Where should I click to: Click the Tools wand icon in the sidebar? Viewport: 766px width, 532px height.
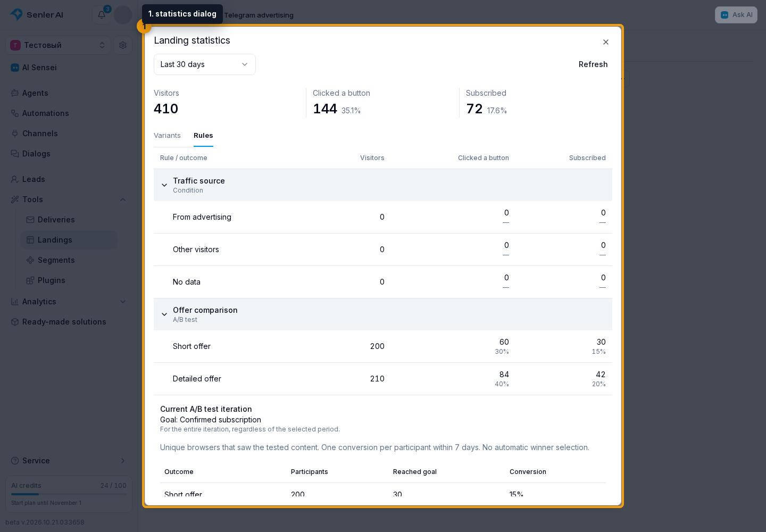click(x=15, y=199)
